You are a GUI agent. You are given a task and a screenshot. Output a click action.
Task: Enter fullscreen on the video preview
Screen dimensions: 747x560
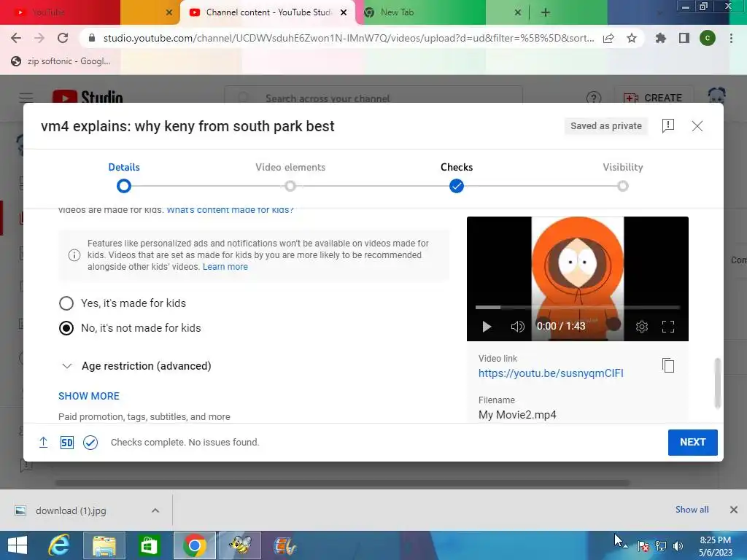click(x=668, y=327)
